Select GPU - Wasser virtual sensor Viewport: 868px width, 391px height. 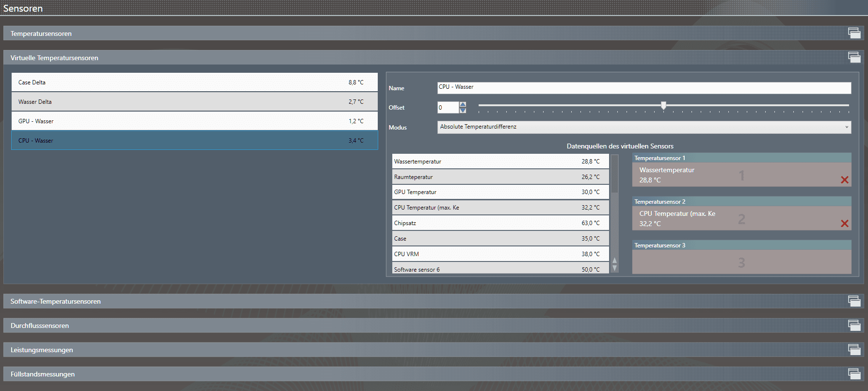(194, 121)
